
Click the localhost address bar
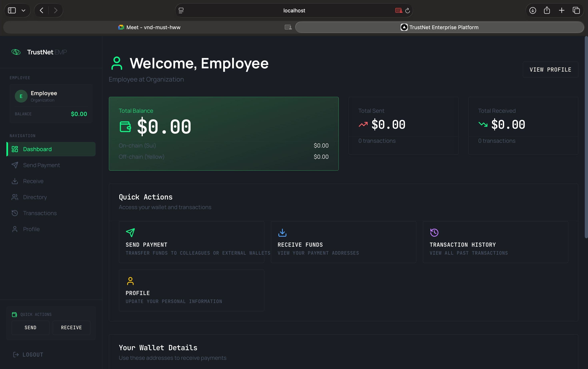coord(294,10)
